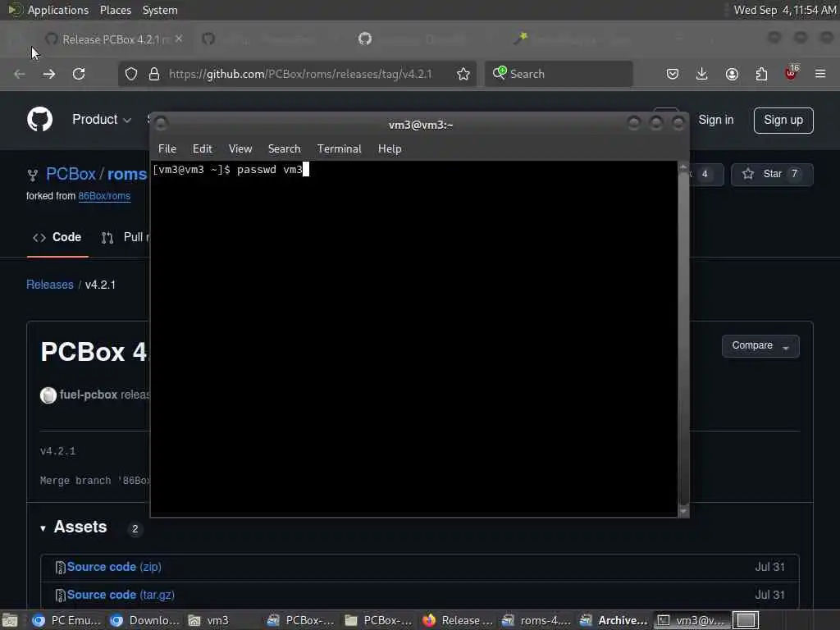Click the 'passwd vm3' terminal command text

tap(269, 170)
